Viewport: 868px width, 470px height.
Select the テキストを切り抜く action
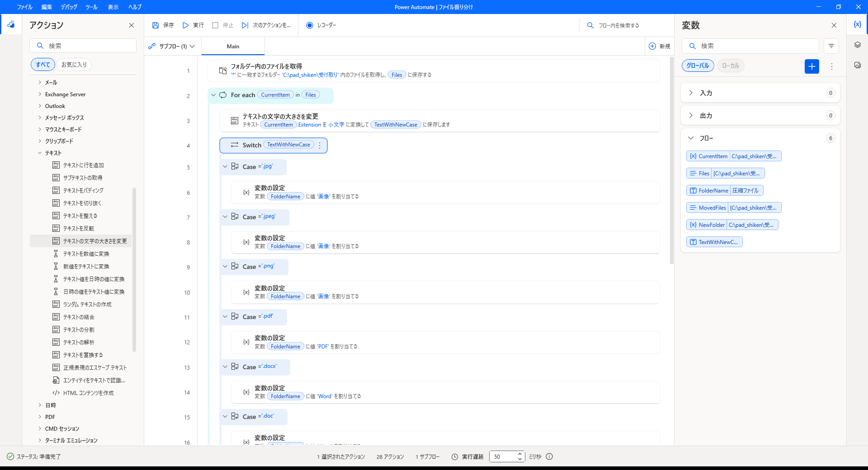(82, 203)
